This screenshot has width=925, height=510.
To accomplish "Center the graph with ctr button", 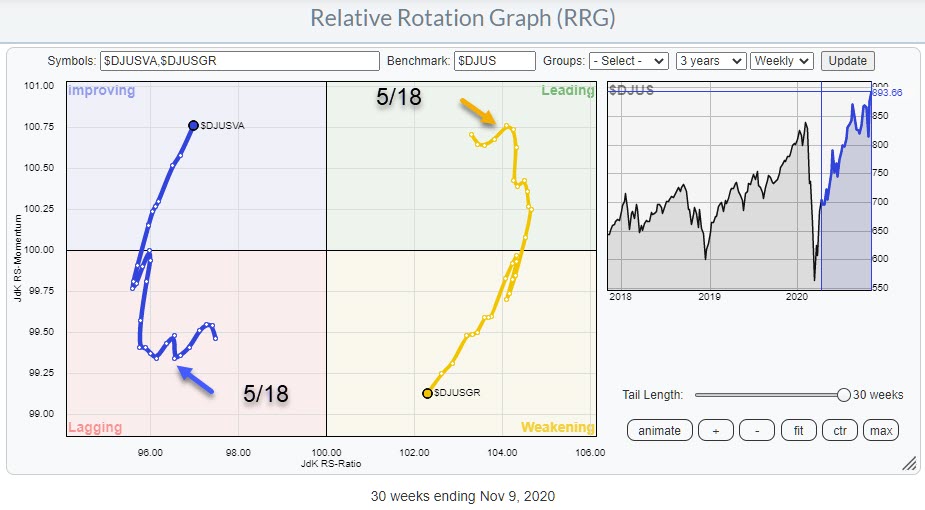I will tap(840, 431).
